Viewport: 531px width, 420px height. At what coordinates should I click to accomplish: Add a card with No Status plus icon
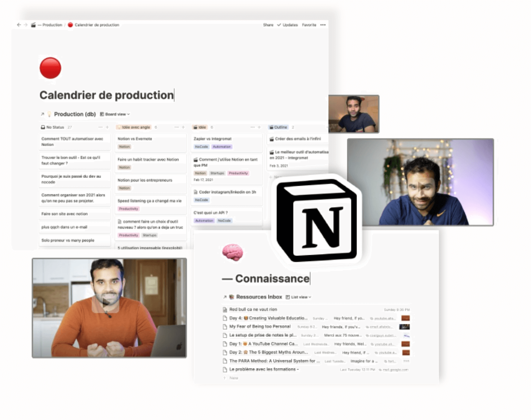pos(107,127)
